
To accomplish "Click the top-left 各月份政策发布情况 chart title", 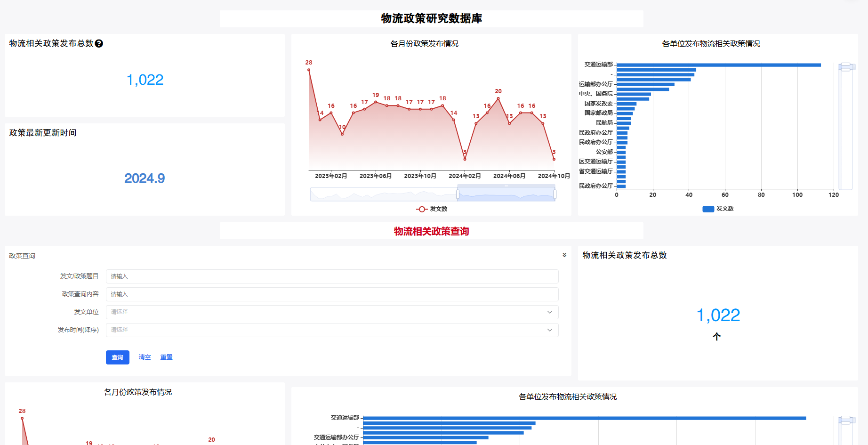I will pos(425,44).
